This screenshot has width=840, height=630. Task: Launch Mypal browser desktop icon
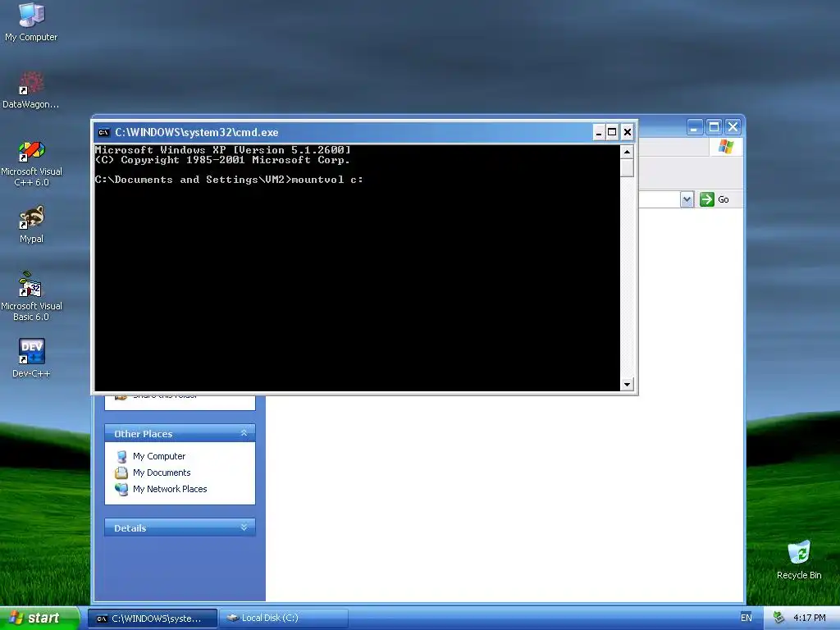coord(31,224)
